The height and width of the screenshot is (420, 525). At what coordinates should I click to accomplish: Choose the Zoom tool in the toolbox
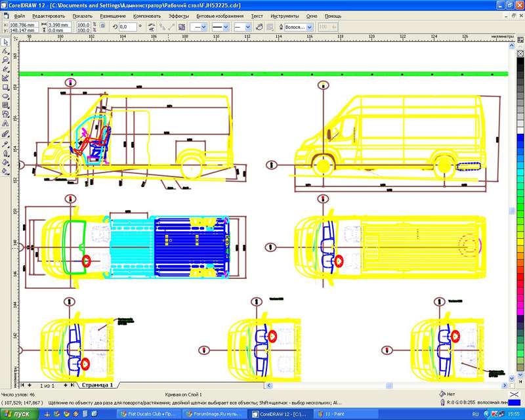(x=5, y=60)
